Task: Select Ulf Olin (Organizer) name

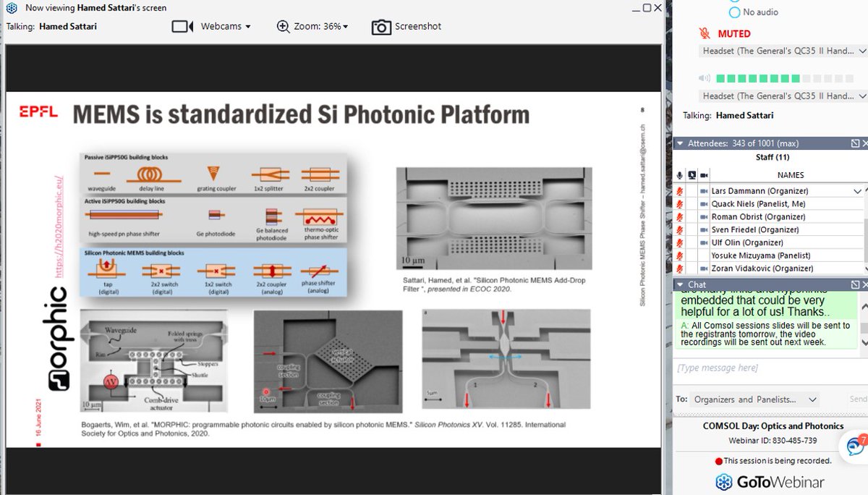Action: pos(747,243)
